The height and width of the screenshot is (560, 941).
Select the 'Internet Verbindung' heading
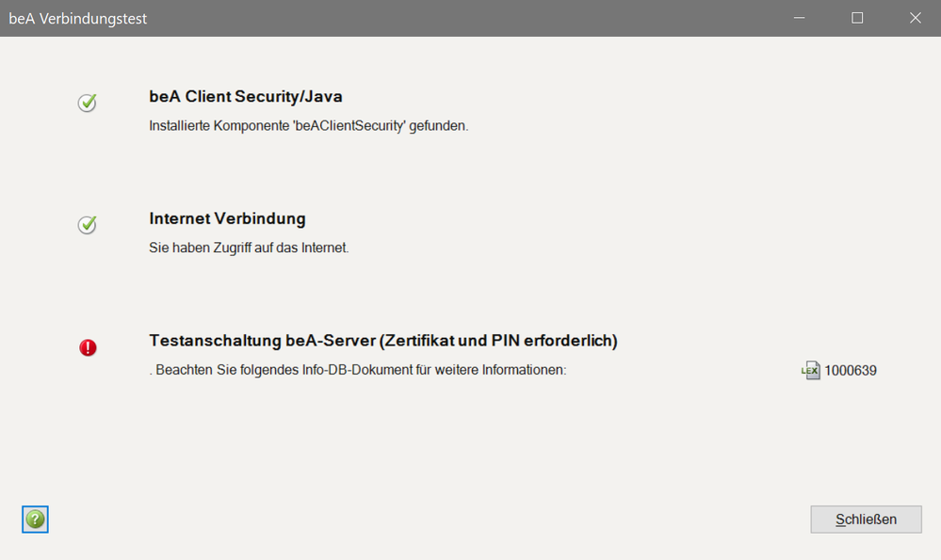click(x=227, y=218)
